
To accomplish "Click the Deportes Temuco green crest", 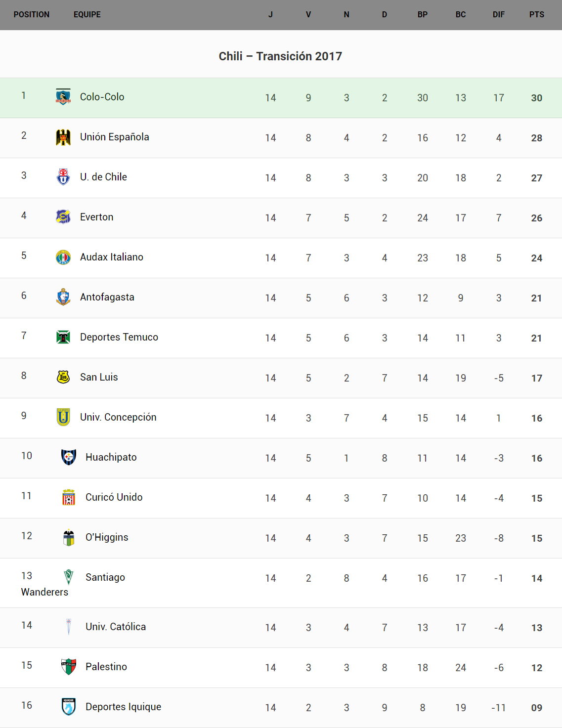I will tap(63, 337).
